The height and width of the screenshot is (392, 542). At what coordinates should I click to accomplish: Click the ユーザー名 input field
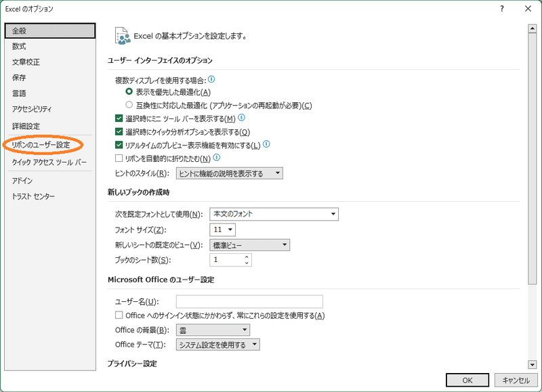tap(249, 301)
